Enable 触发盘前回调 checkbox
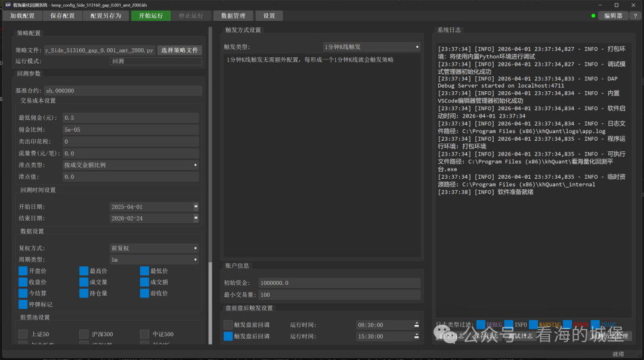The image size is (644, 360). (x=228, y=325)
